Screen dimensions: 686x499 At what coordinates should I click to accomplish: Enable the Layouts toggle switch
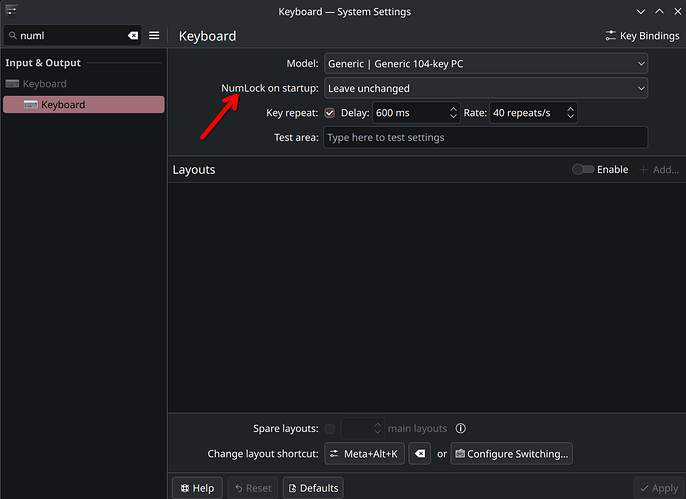click(x=583, y=169)
